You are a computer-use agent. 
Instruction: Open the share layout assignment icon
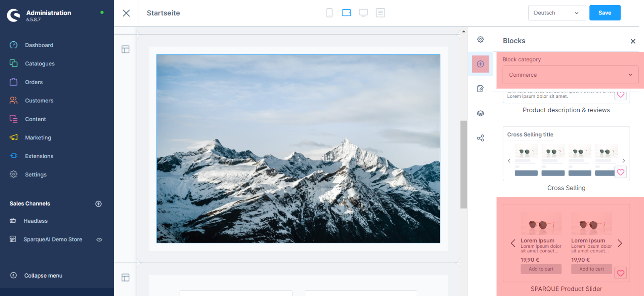[x=480, y=138]
